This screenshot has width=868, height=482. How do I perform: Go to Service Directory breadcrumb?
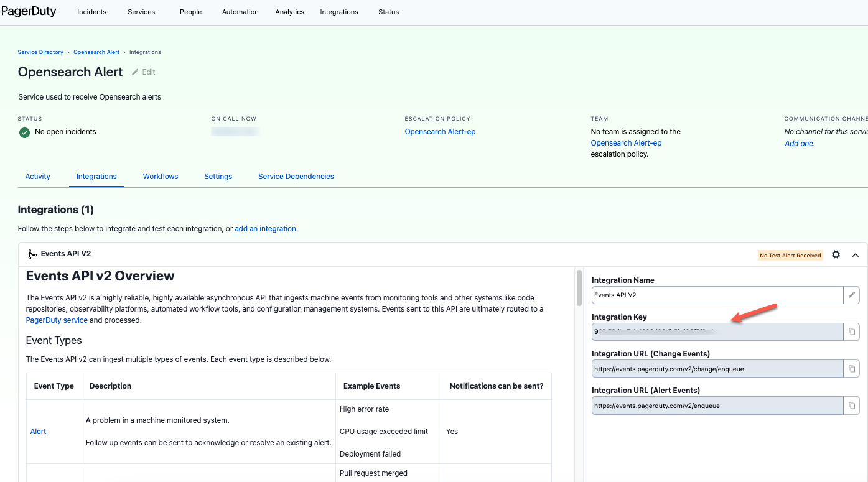point(40,52)
